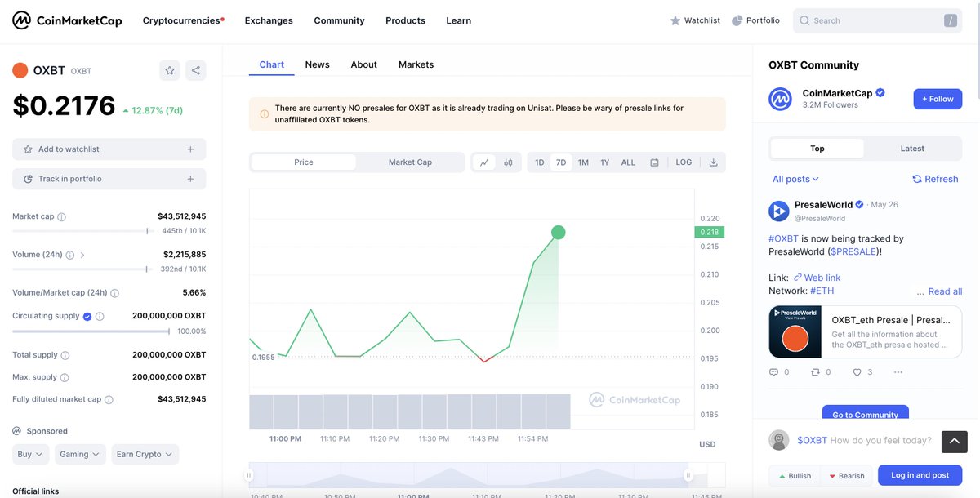The width and height of the screenshot is (980, 498).
Task: Switch to line chart view
Action: tap(484, 162)
